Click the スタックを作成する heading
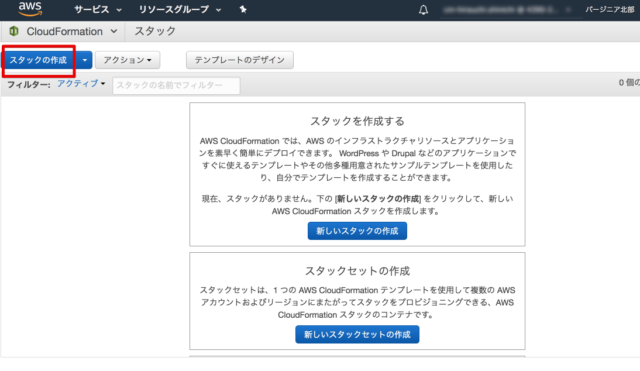The width and height of the screenshot is (640, 371). [357, 121]
